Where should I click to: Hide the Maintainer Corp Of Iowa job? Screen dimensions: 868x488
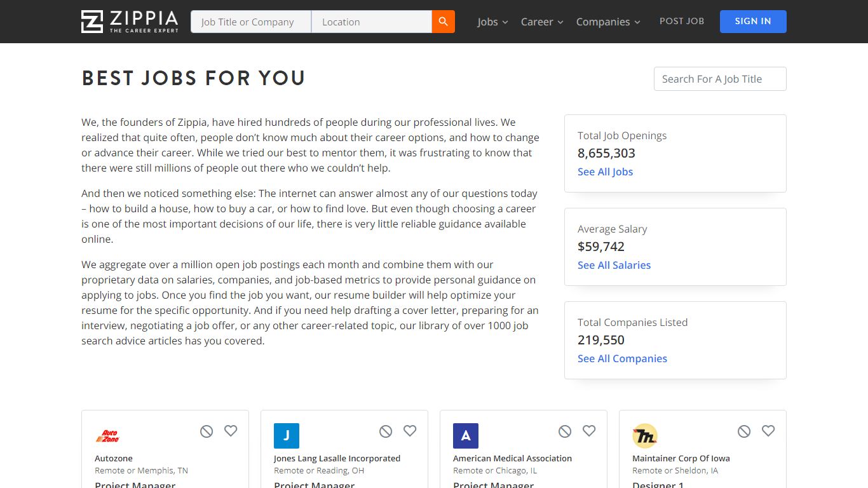pos(744,431)
